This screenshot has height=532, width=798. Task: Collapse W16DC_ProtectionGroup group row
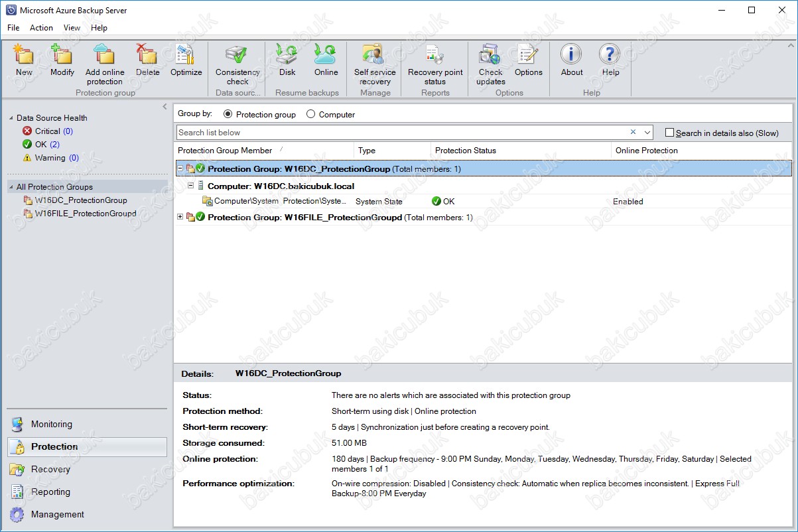(x=180, y=168)
